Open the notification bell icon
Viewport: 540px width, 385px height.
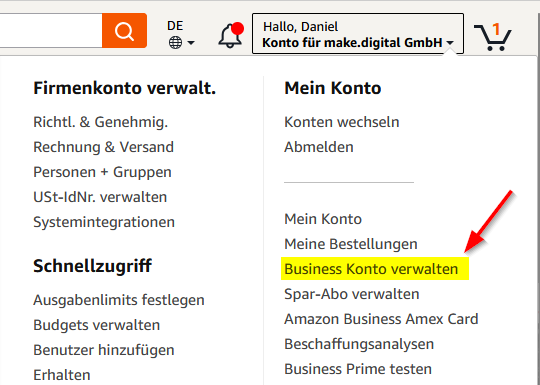click(231, 35)
